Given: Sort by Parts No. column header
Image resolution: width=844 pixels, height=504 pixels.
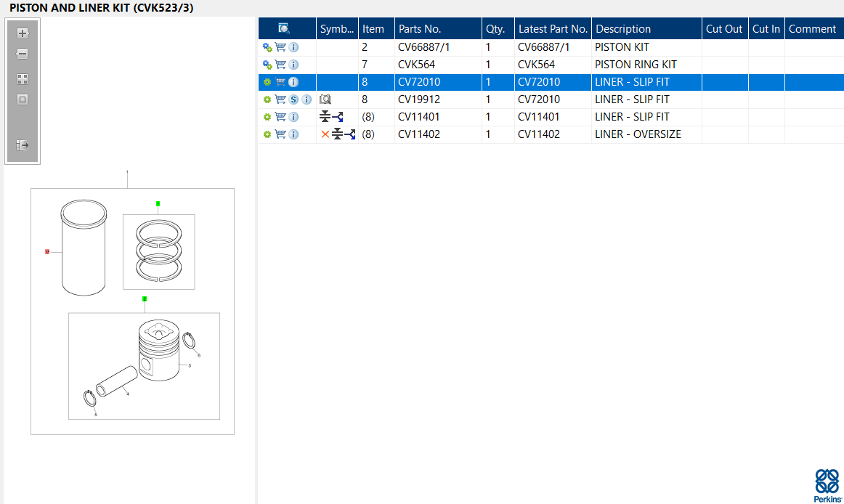Looking at the screenshot, I should tap(438, 28).
